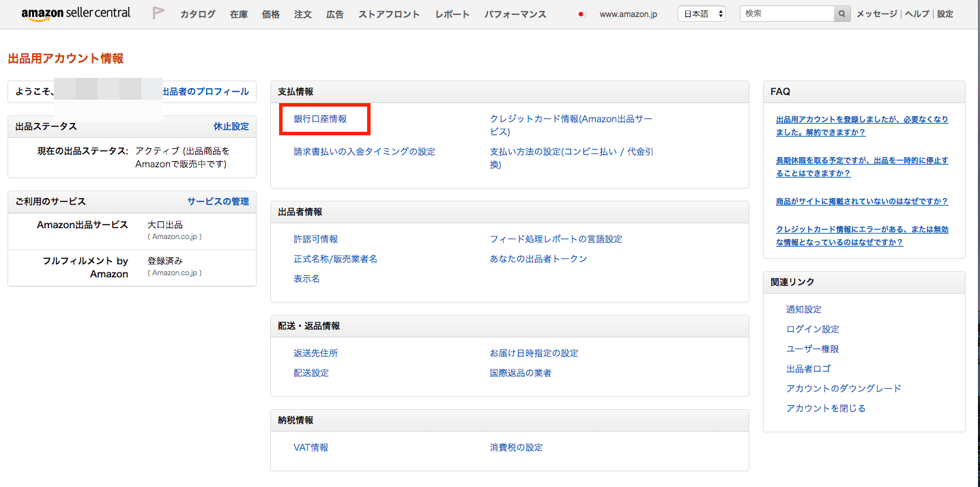Open the 出品者のプロフィール link
This screenshot has height=487, width=980.
pos(205,92)
